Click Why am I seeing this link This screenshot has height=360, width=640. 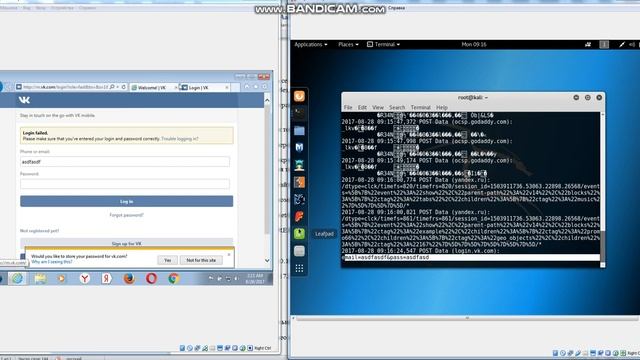point(52,262)
